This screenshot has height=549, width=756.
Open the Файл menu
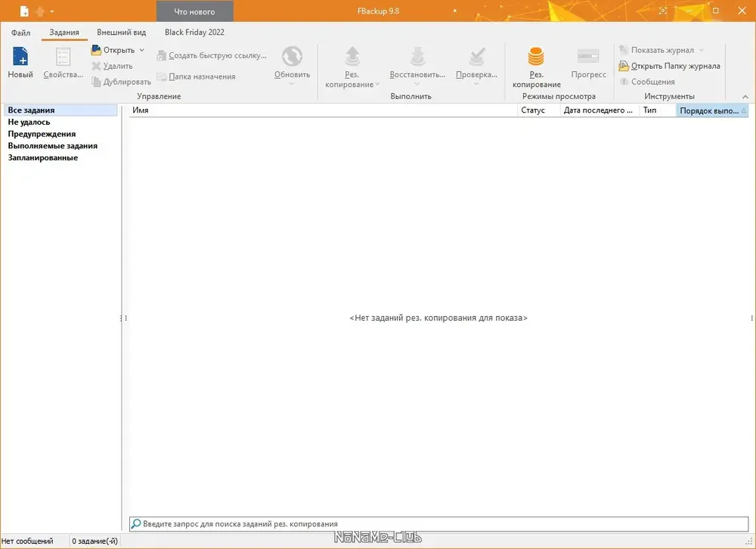(20, 33)
